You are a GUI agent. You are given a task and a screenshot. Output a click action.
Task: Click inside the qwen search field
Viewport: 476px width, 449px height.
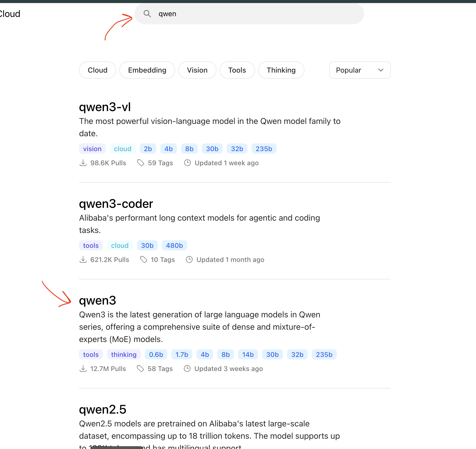click(x=231, y=14)
